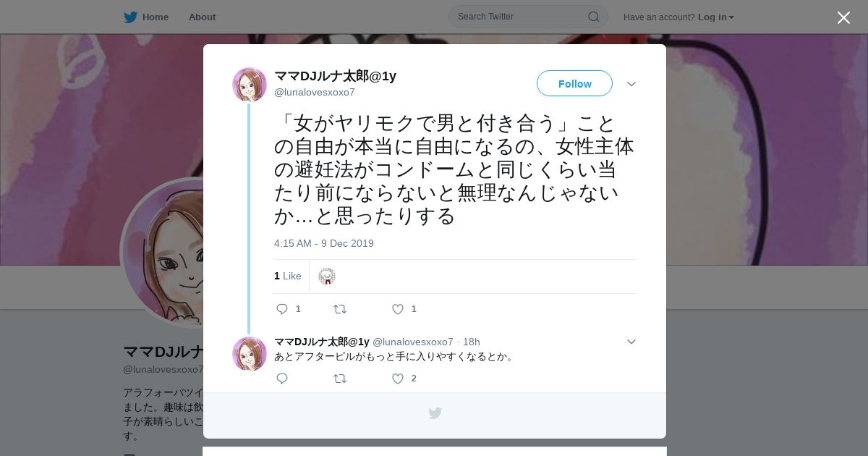Open the Log in dropdown
This screenshot has width=868, height=456.
(716, 17)
